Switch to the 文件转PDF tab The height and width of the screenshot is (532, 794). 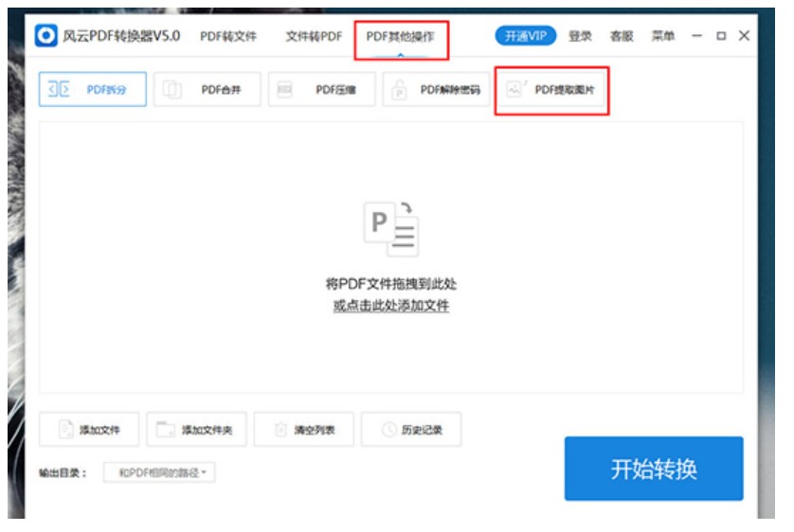(x=314, y=36)
